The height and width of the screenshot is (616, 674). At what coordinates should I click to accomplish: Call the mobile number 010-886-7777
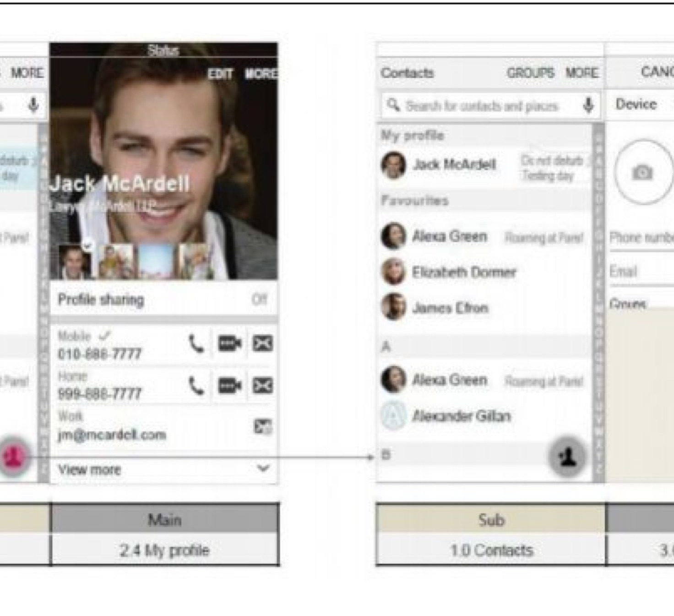point(196,343)
